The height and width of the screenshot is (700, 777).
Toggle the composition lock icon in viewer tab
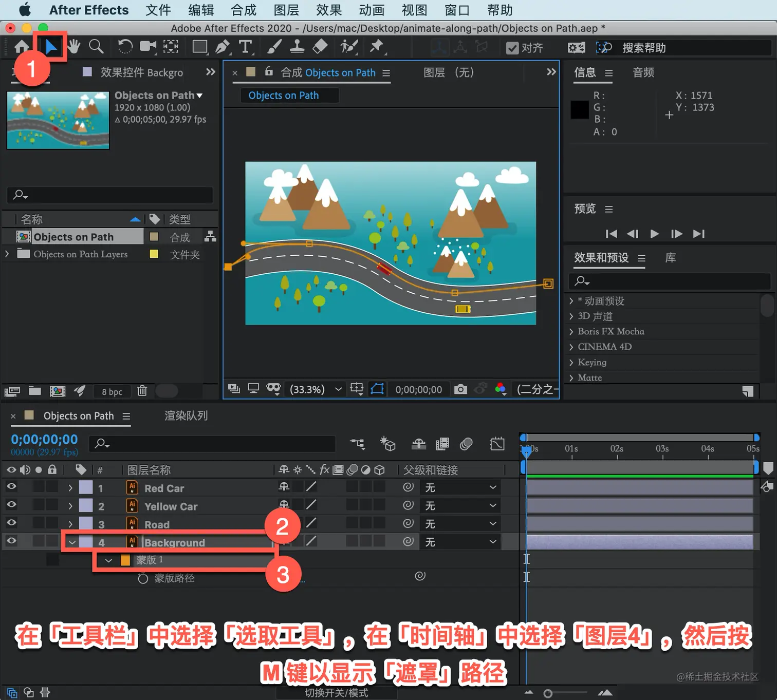269,71
